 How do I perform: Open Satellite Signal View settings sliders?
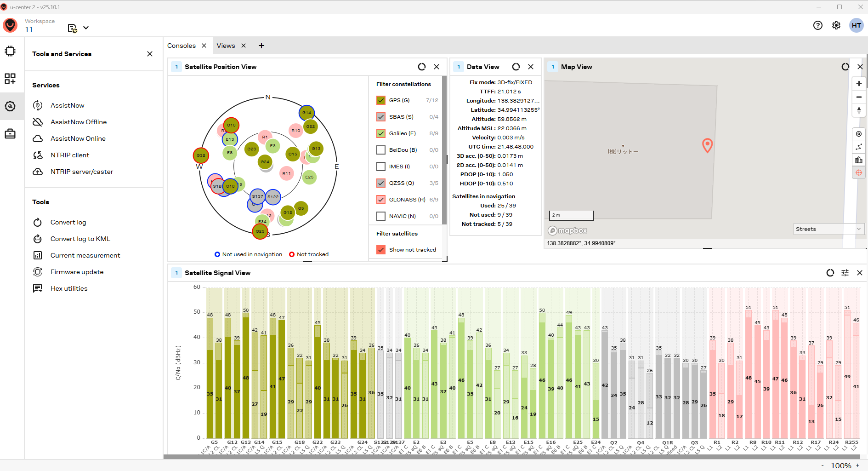[x=845, y=273]
